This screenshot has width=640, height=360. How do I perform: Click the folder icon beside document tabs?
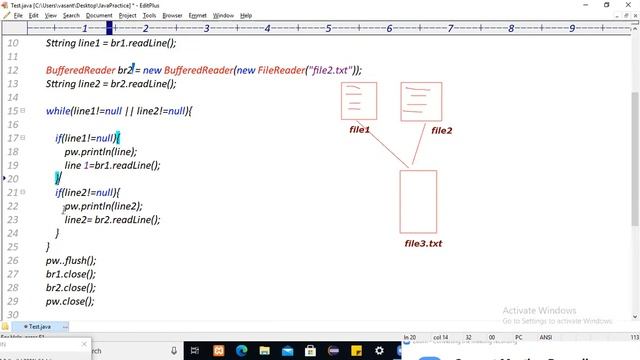click(5, 327)
